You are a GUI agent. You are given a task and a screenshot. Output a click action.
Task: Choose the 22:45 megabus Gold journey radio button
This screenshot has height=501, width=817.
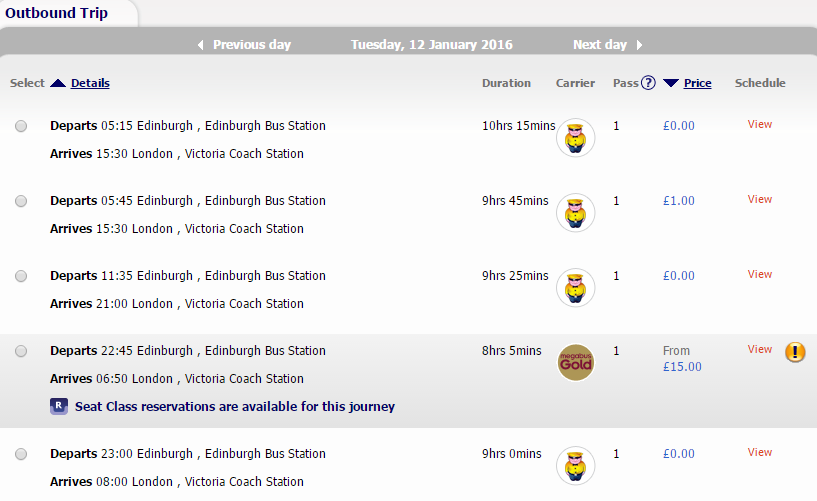[21, 351]
